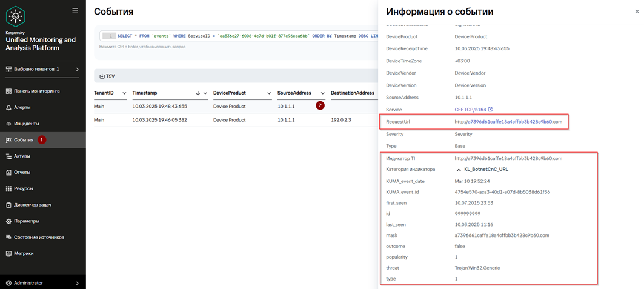Click Main tenant cell in 19:48:43 row
Viewport: 644px width, 289px height.
click(99, 106)
